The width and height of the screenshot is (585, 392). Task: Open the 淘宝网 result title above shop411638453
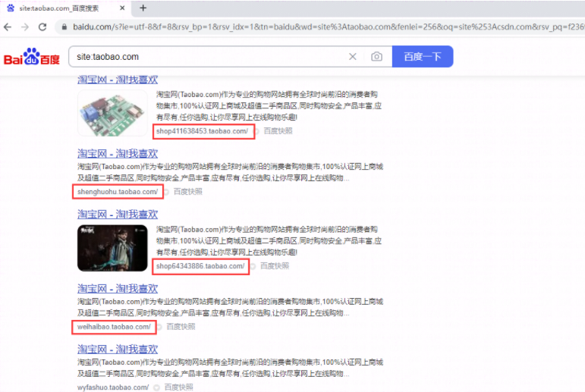(118, 80)
